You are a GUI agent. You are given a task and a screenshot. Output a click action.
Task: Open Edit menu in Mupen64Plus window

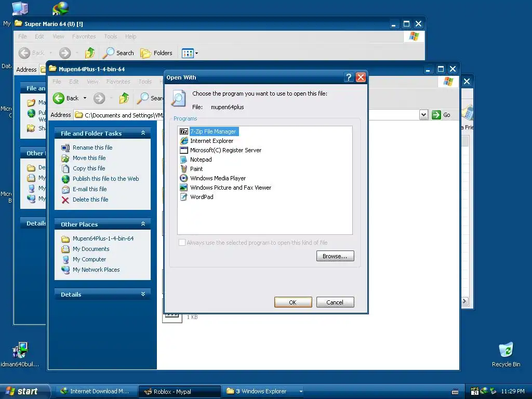(74, 82)
